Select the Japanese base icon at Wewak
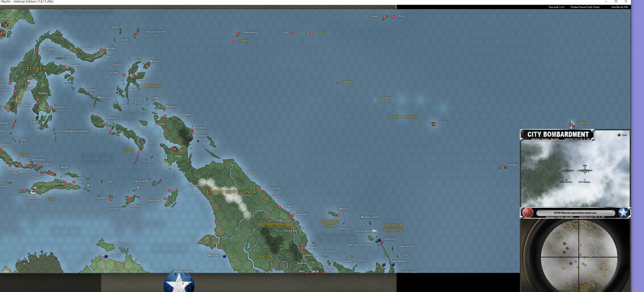 tap(293, 215)
